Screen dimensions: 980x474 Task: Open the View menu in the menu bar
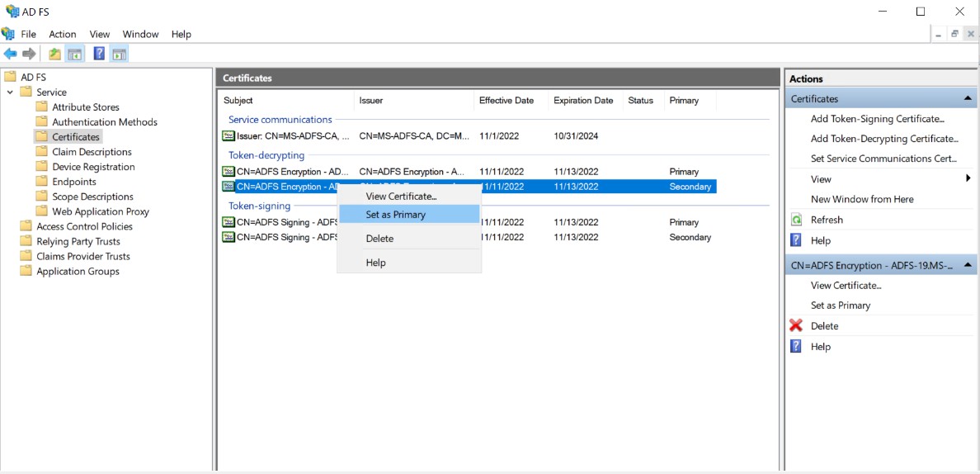click(99, 35)
